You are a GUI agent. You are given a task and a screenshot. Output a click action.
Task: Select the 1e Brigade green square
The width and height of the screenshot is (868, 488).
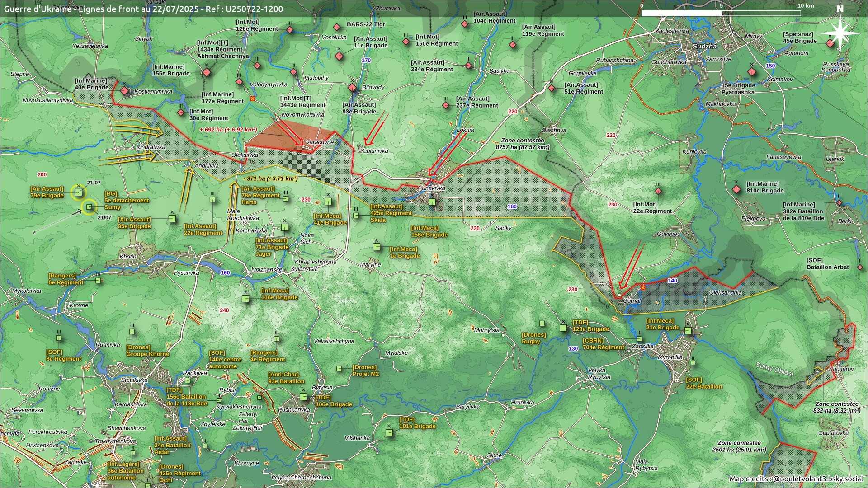pyautogui.click(x=377, y=246)
